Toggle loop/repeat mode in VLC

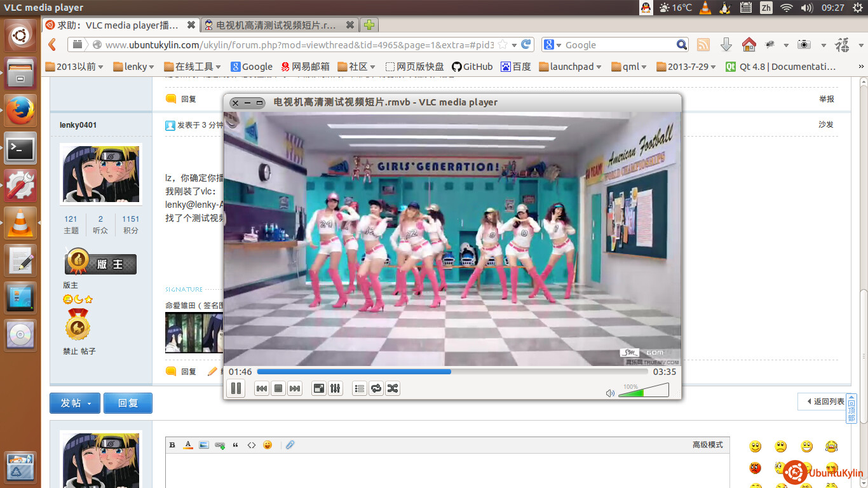[376, 388]
